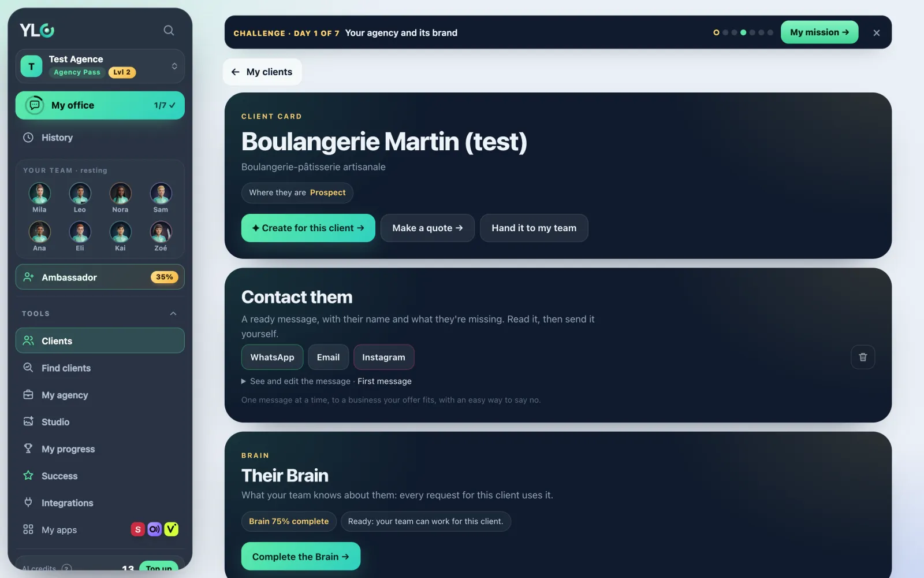
Task: Navigate to My agency
Action: [x=100, y=395]
